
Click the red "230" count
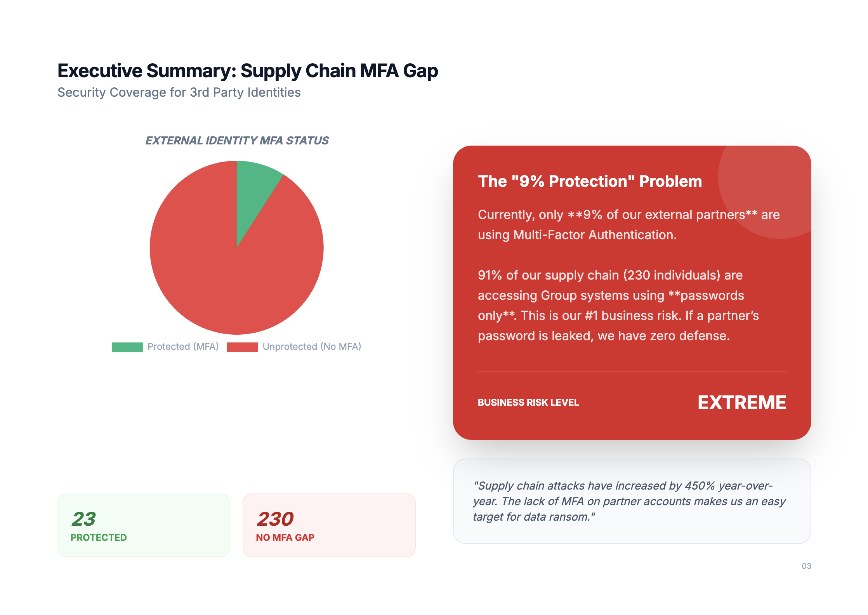(x=275, y=519)
